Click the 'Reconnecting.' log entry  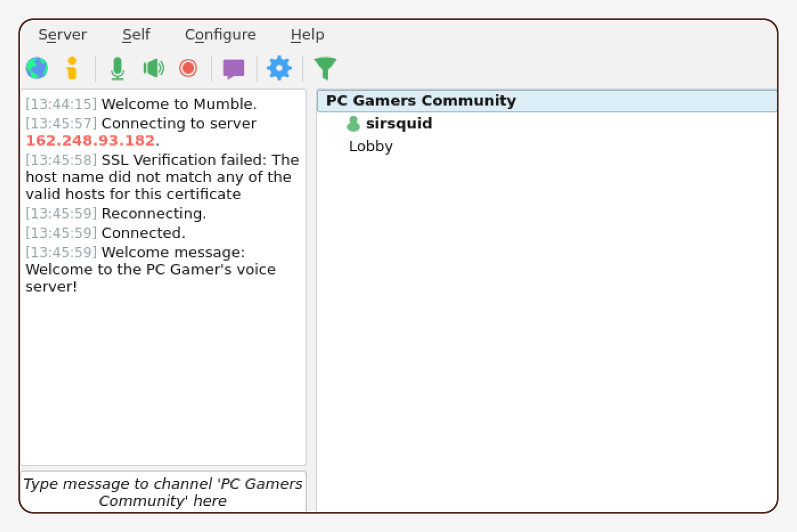click(116, 213)
